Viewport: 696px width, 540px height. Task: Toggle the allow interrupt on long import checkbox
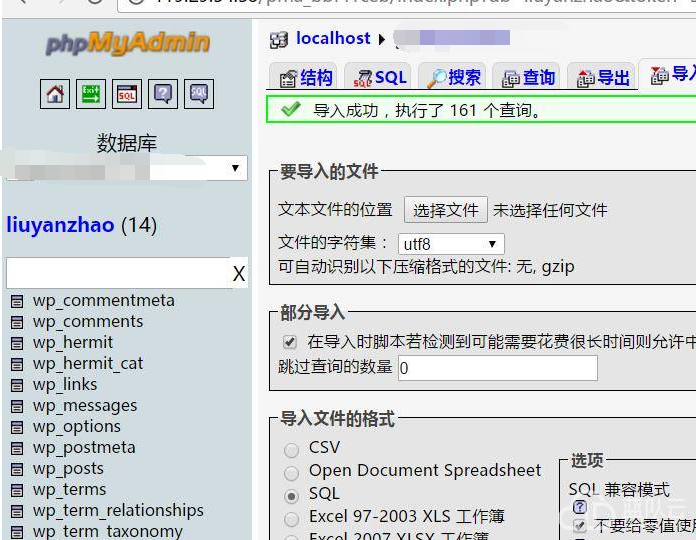tap(289, 342)
